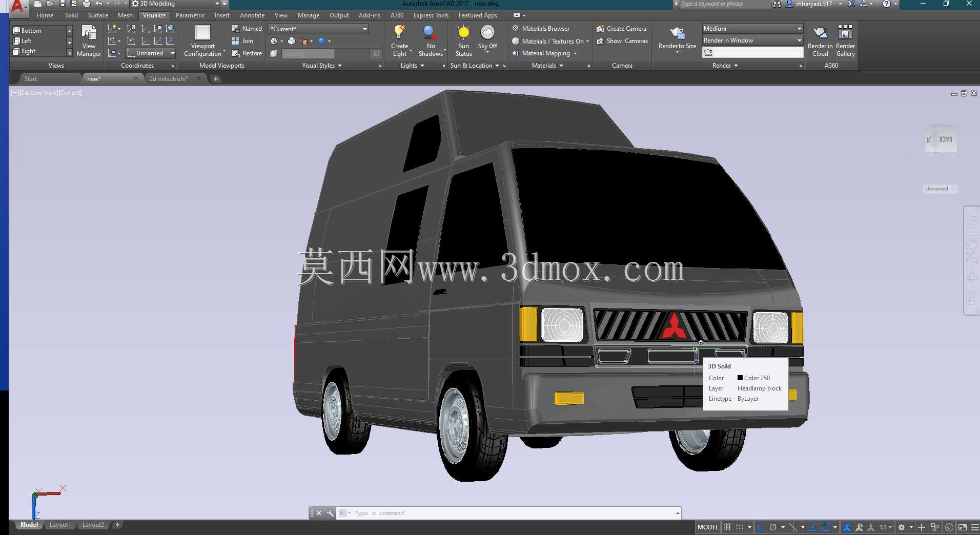Image resolution: width=980 pixels, height=535 pixels.
Task: Toggle Materials / Textures On
Action: tap(550, 41)
